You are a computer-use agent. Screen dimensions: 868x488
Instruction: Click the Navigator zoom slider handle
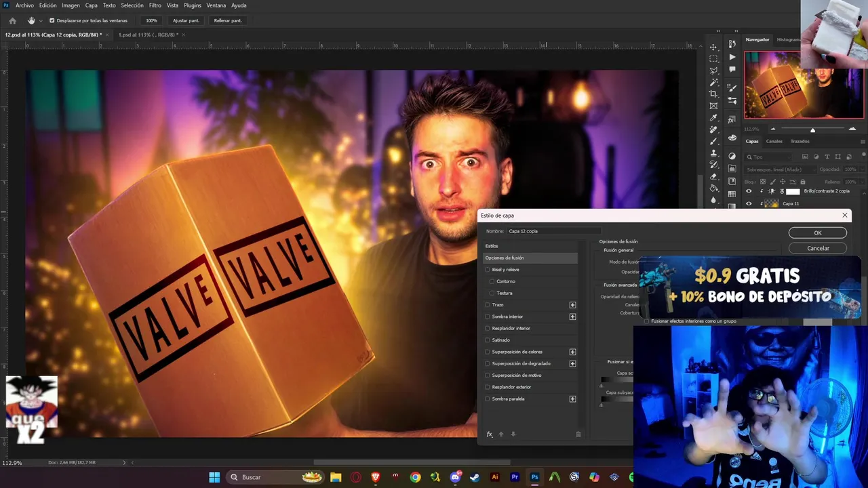point(812,129)
